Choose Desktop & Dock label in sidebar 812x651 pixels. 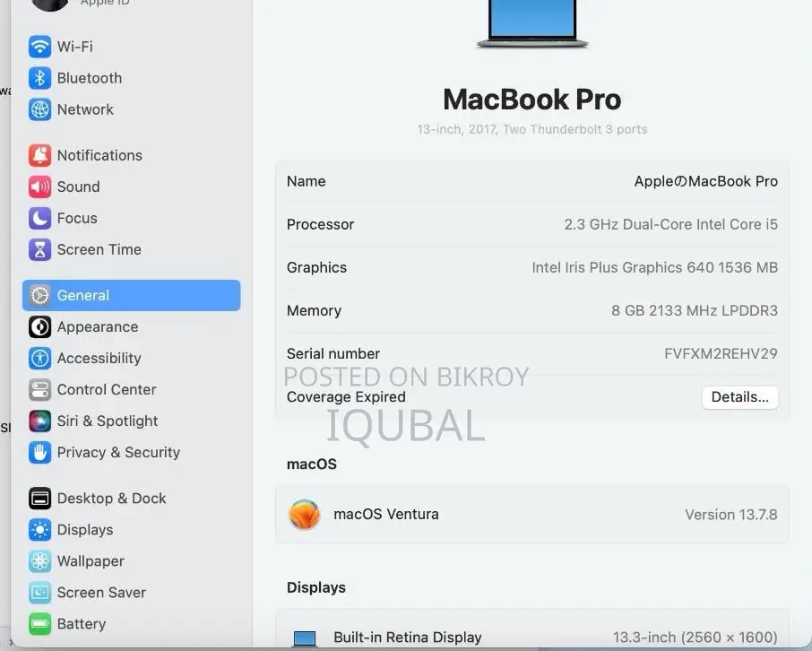tap(112, 499)
